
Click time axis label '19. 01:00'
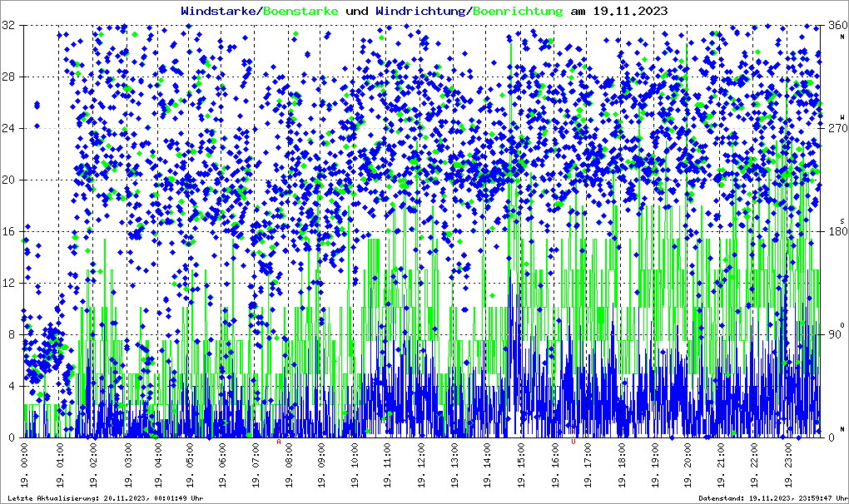60,465
